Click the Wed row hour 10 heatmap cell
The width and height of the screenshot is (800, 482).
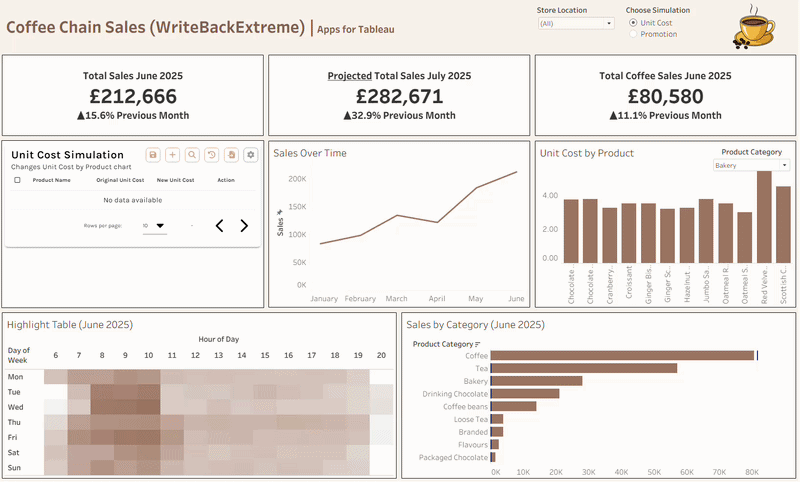click(148, 407)
